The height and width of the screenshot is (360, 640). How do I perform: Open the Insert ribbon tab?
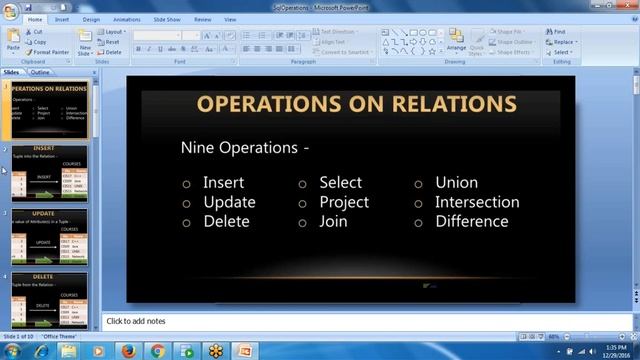(62, 20)
